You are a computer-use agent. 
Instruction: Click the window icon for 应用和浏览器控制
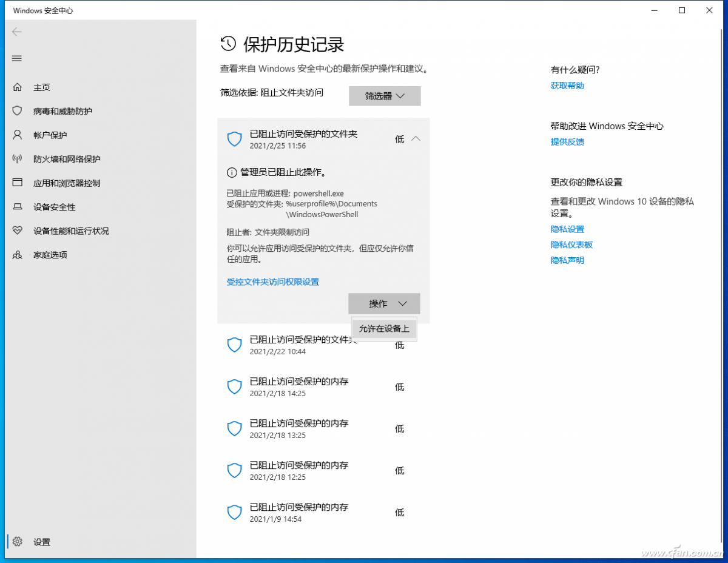click(x=18, y=183)
